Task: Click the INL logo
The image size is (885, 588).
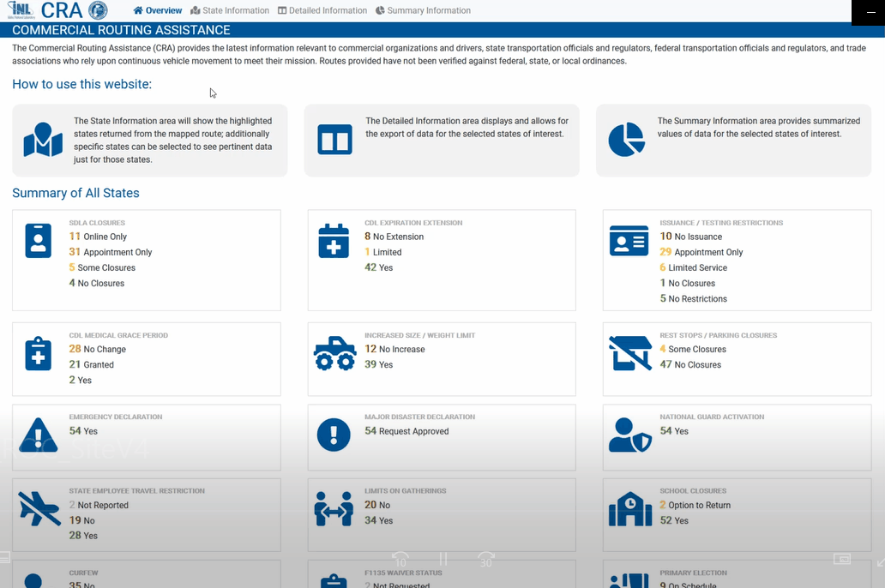Action: click(21, 9)
